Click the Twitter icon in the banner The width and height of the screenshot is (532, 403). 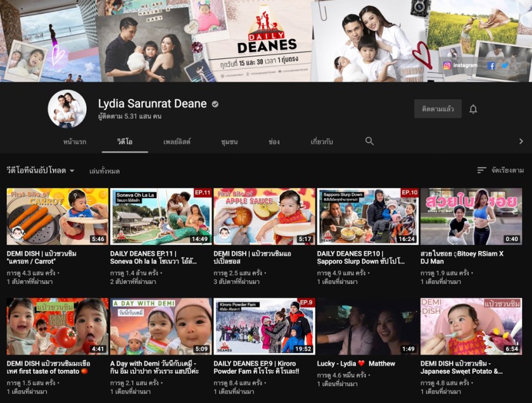[x=505, y=65]
